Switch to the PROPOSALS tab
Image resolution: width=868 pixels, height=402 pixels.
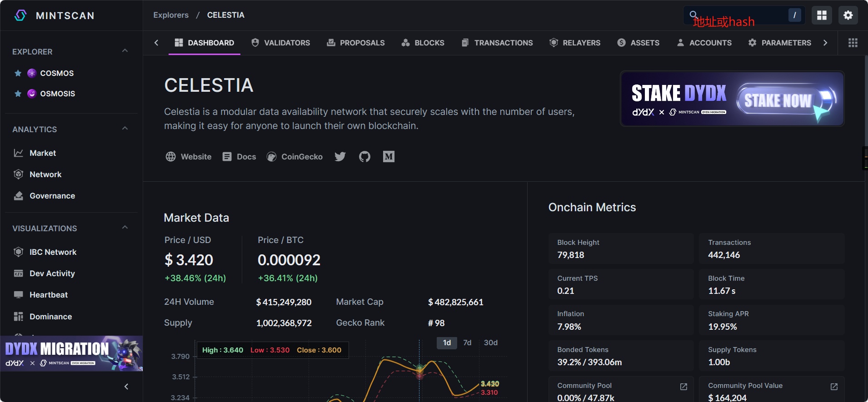(356, 43)
